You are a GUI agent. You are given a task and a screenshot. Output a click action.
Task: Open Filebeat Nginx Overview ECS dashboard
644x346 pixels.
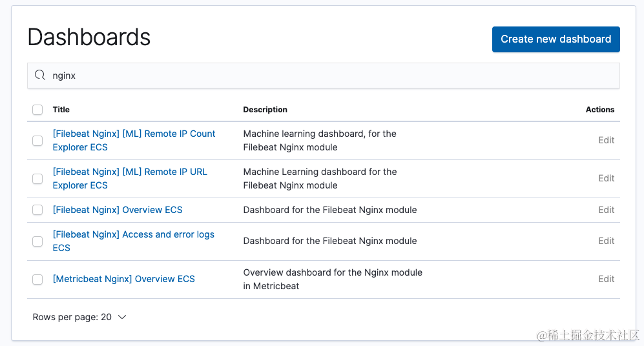tap(118, 210)
